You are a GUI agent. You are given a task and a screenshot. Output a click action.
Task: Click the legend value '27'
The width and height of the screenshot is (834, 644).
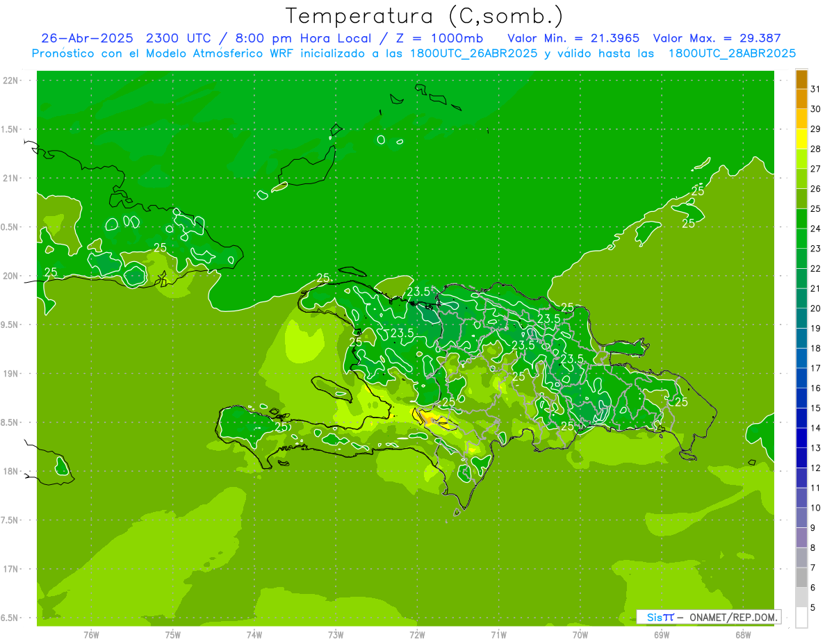tap(815, 169)
